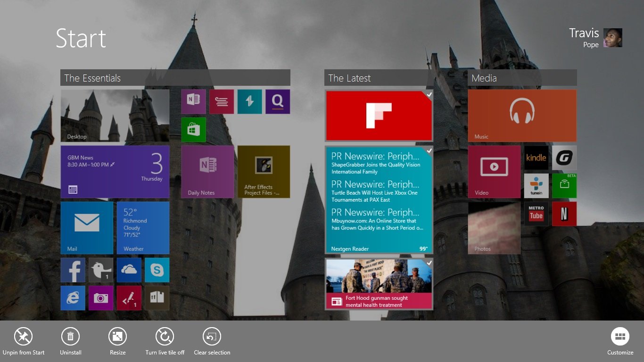The height and width of the screenshot is (362, 644).
Task: Open the Travis Pope account picture
Action: [x=613, y=38]
